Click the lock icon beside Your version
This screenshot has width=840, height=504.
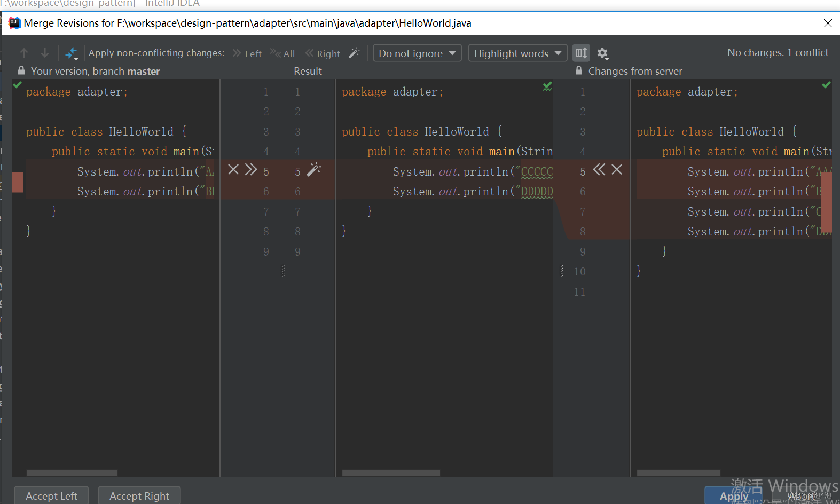[21, 70]
